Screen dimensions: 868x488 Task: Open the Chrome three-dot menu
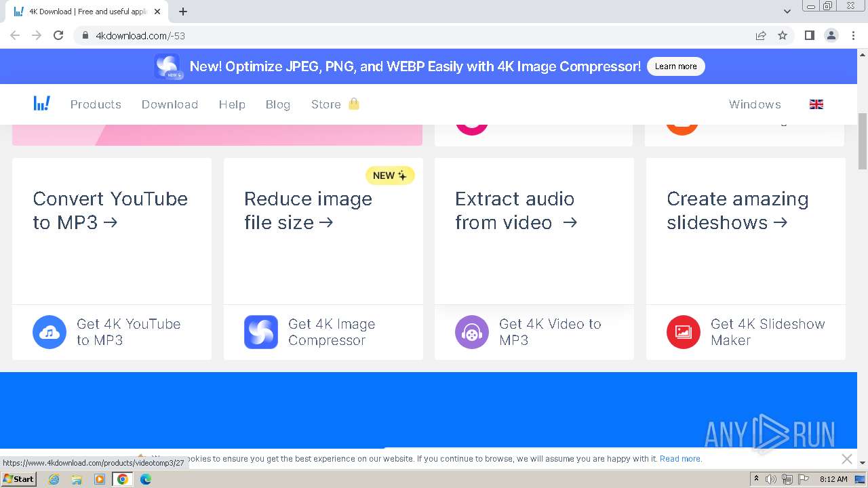tap(853, 35)
